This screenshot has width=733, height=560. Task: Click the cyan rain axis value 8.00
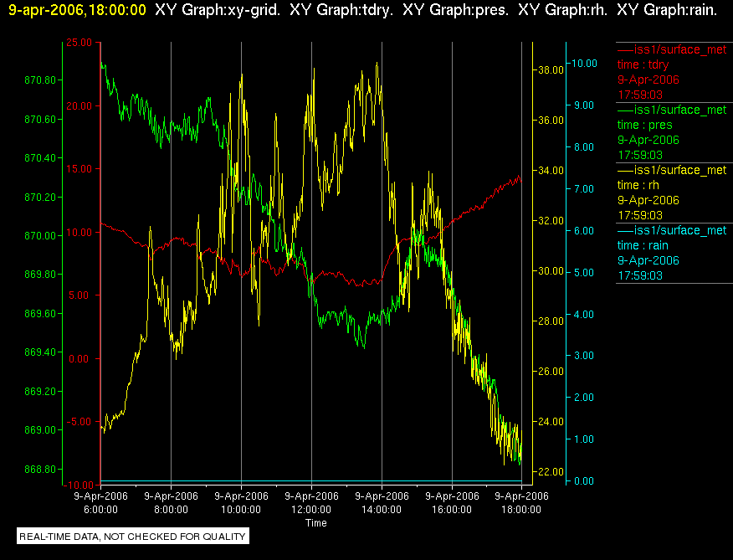point(583,146)
